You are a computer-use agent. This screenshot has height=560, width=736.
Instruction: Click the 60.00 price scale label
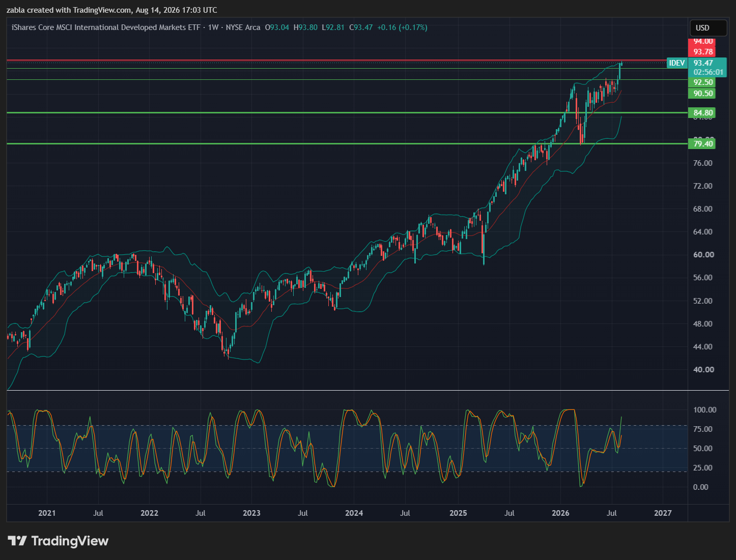pos(703,255)
